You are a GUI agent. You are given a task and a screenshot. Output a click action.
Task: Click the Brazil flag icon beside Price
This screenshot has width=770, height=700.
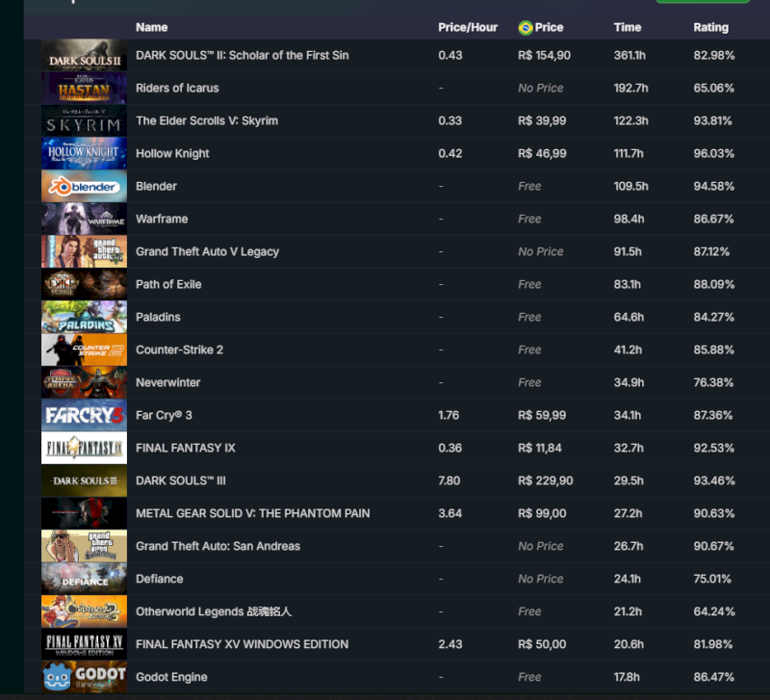(x=526, y=27)
